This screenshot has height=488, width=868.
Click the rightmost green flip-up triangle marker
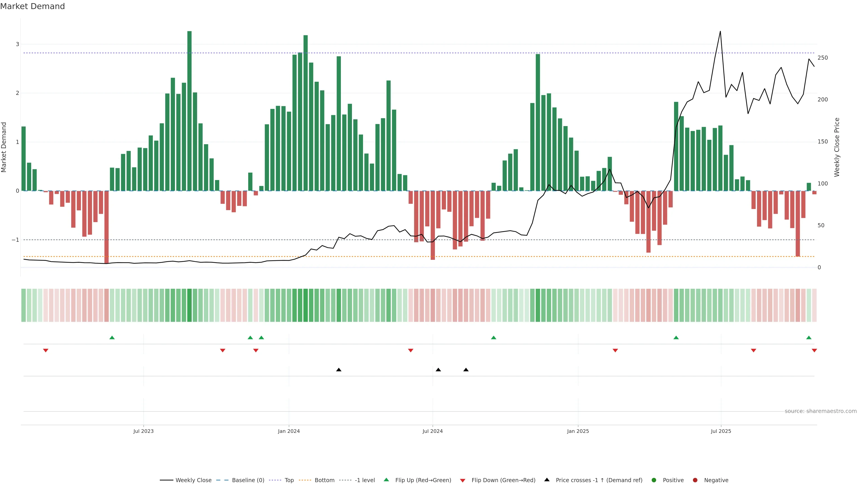[809, 338]
